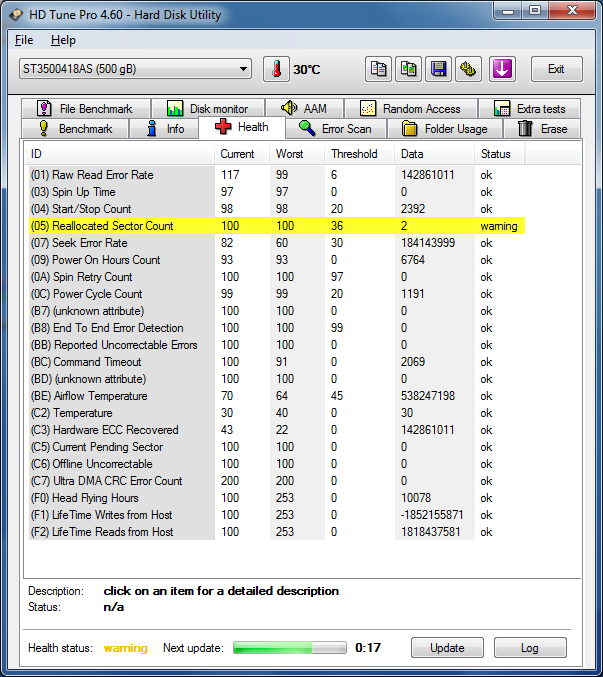
Task: Switch to Extra tests tab
Action: [x=530, y=108]
